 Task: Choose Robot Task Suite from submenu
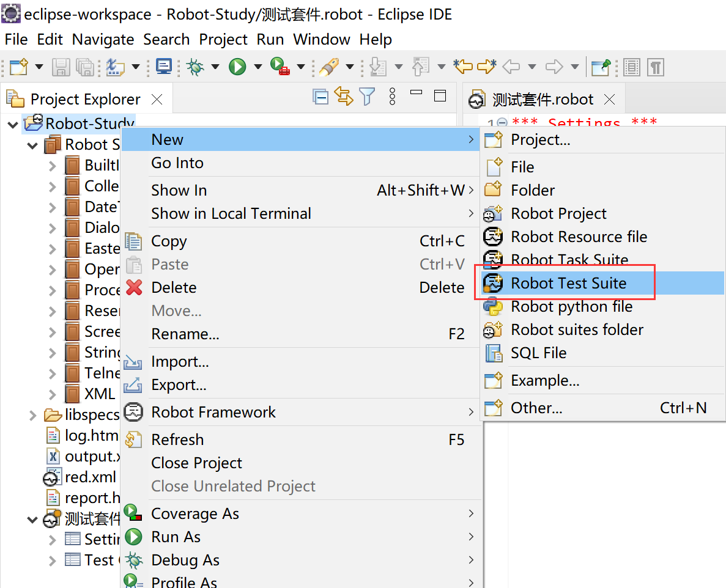pos(602,260)
